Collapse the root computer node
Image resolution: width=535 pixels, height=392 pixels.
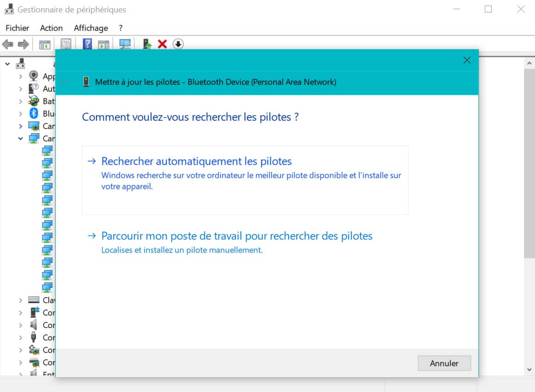point(7,64)
